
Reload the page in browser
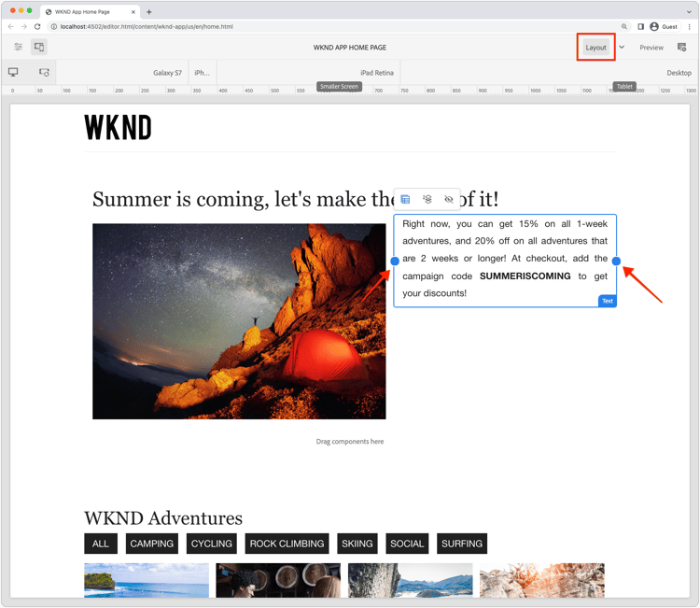37,27
